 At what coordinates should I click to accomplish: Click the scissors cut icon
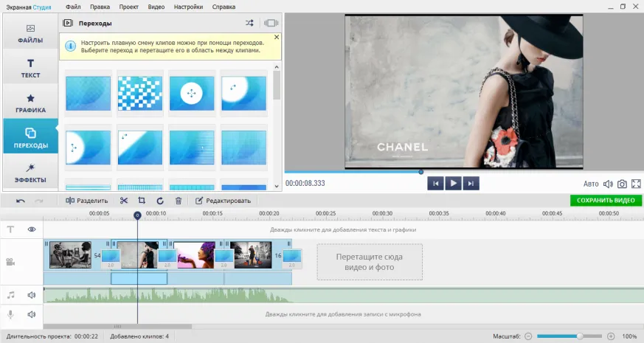pyautogui.click(x=124, y=201)
